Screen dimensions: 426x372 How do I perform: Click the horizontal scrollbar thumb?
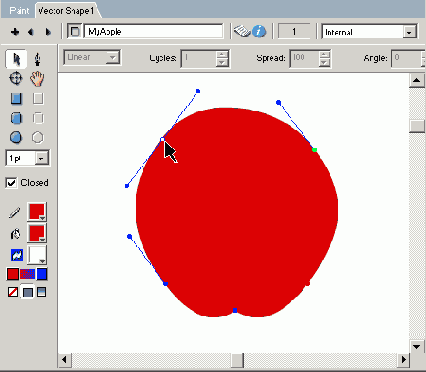[x=237, y=360]
